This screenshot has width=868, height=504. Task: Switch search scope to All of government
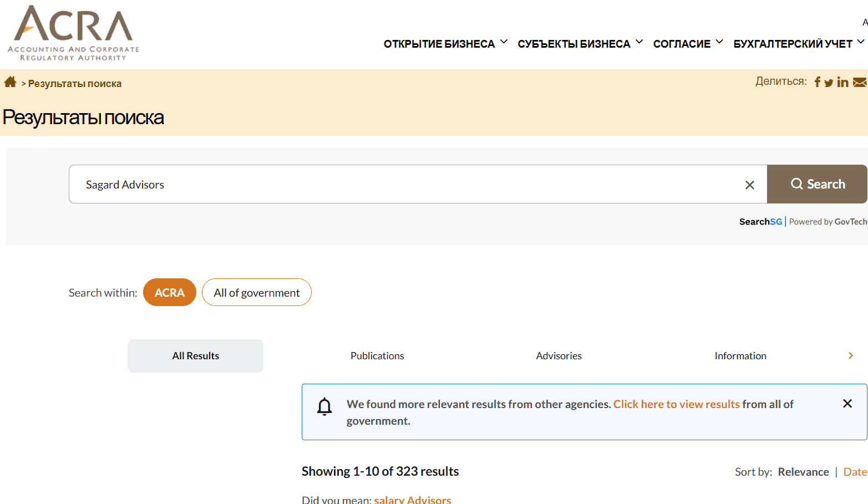tap(256, 292)
